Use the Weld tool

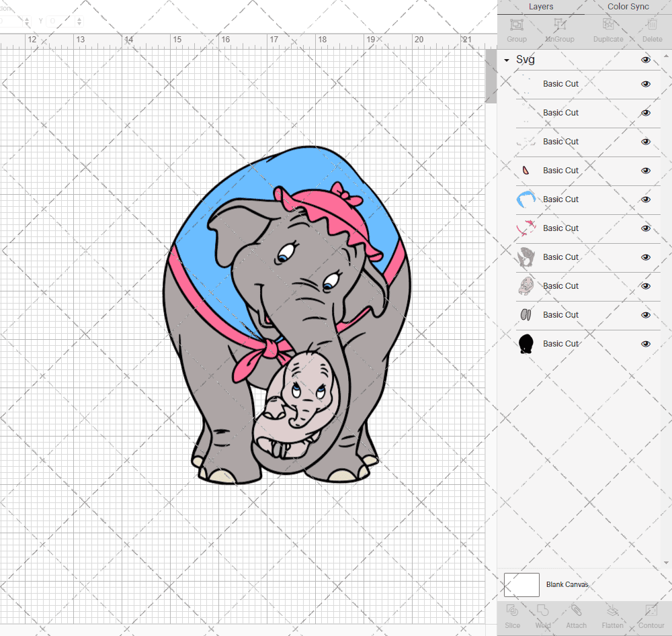pos(542,610)
